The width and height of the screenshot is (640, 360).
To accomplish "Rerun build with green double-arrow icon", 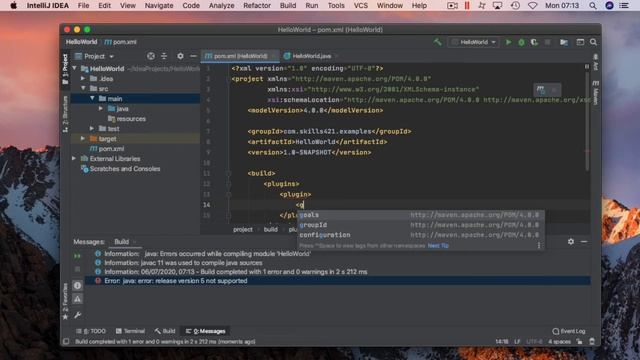I will click(x=77, y=256).
